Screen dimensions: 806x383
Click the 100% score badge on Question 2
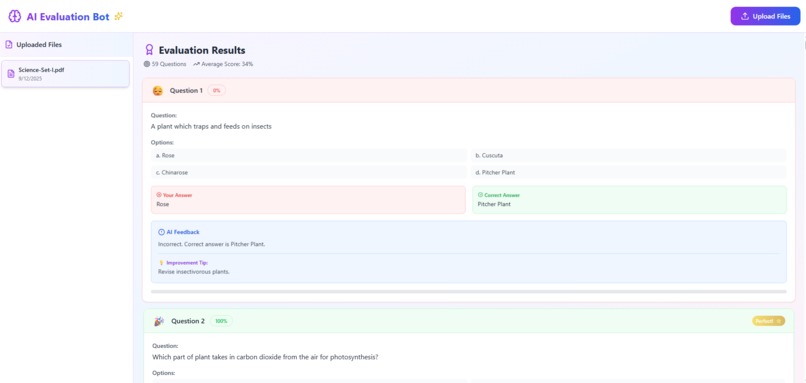click(221, 321)
